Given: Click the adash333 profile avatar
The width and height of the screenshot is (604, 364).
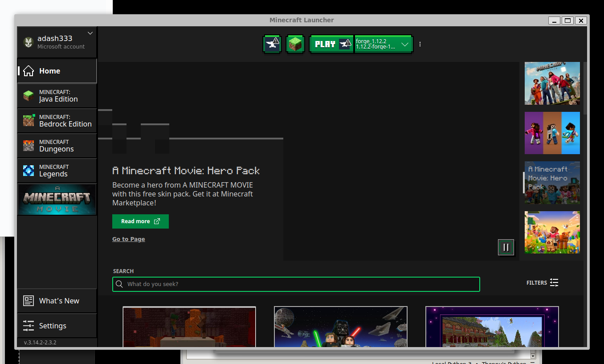Looking at the screenshot, I should tap(29, 42).
